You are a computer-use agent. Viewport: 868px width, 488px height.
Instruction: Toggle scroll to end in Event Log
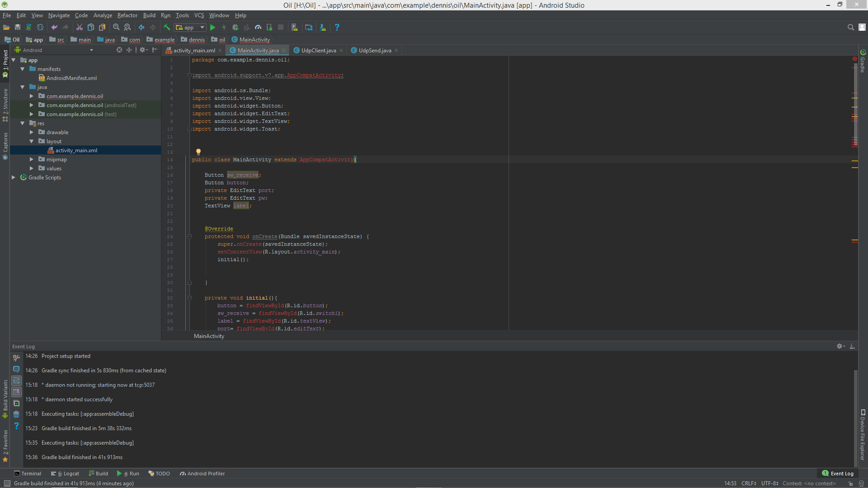16,392
